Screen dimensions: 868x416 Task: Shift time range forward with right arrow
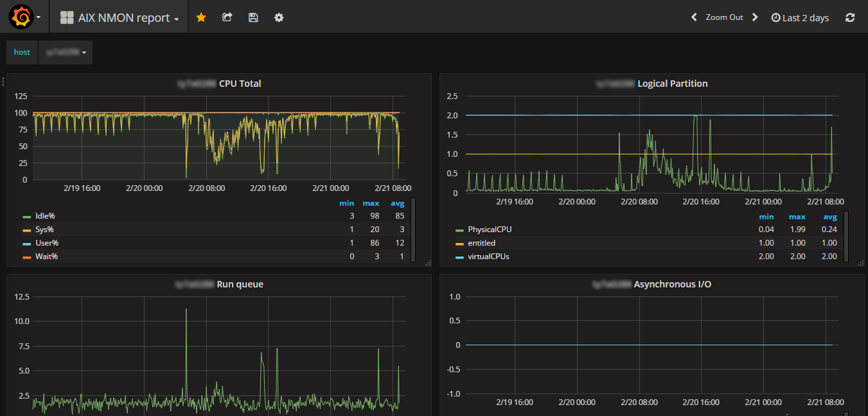tap(755, 17)
